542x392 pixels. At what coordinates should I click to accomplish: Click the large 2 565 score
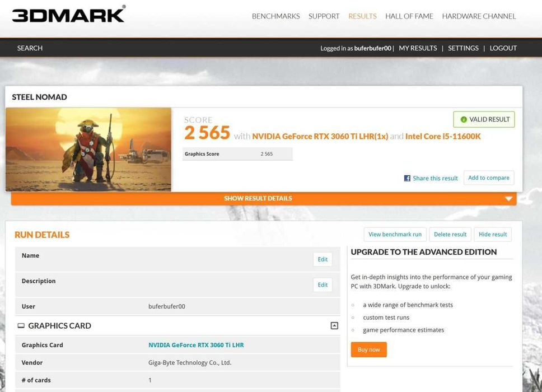pyautogui.click(x=207, y=133)
